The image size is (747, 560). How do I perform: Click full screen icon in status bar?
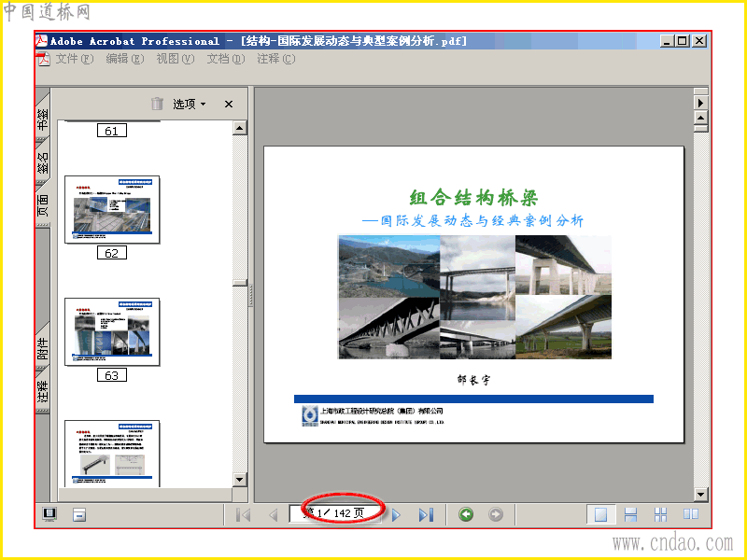49,514
